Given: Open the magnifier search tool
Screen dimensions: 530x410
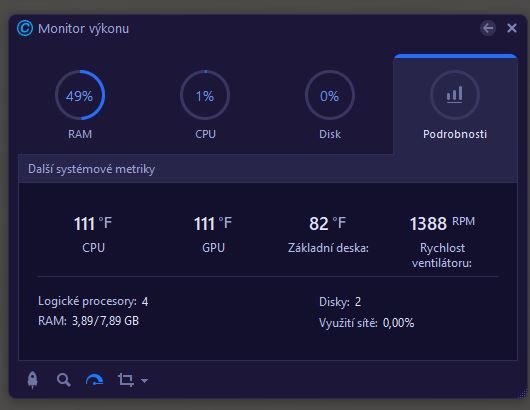Looking at the screenshot, I should pos(64,380).
